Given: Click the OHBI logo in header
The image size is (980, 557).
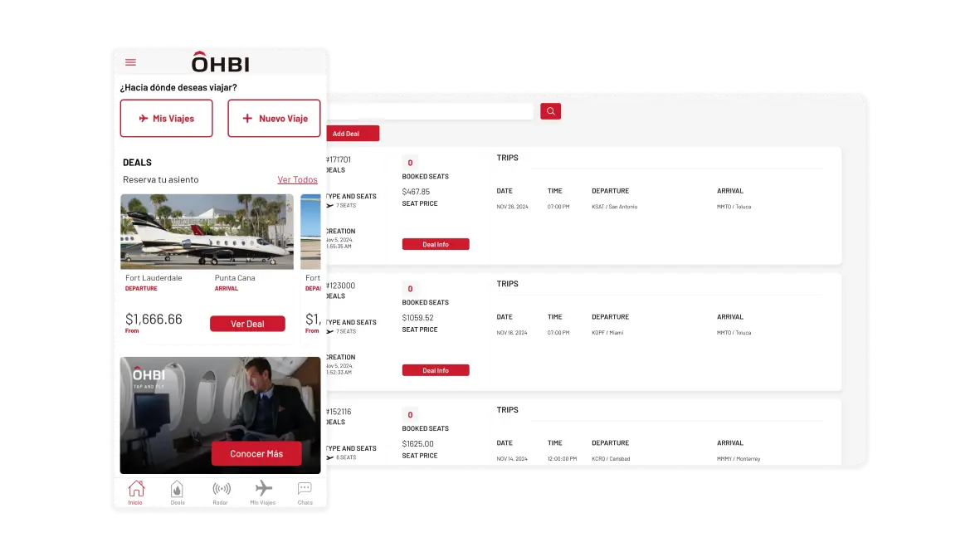Looking at the screenshot, I should [x=220, y=62].
